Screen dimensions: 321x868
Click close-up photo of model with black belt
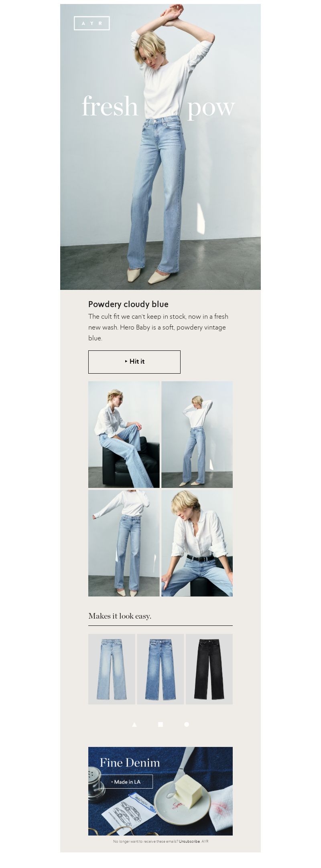(x=197, y=543)
